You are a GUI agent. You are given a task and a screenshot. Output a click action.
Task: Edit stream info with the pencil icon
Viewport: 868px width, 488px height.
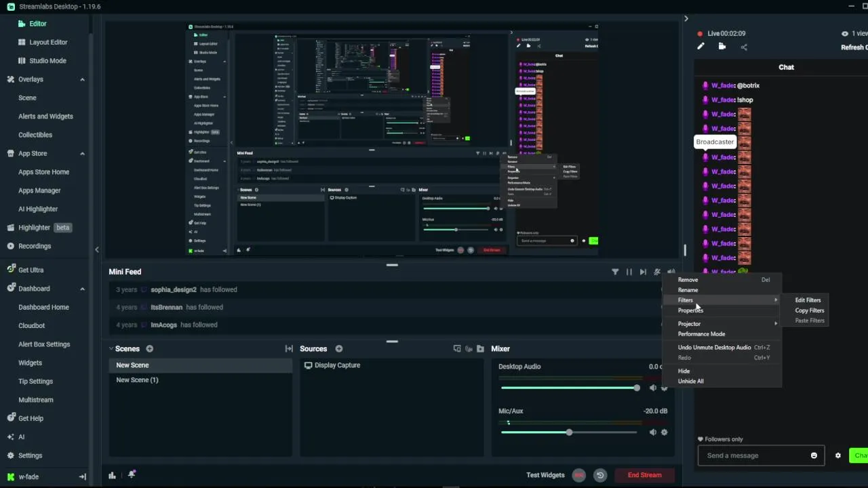point(701,47)
